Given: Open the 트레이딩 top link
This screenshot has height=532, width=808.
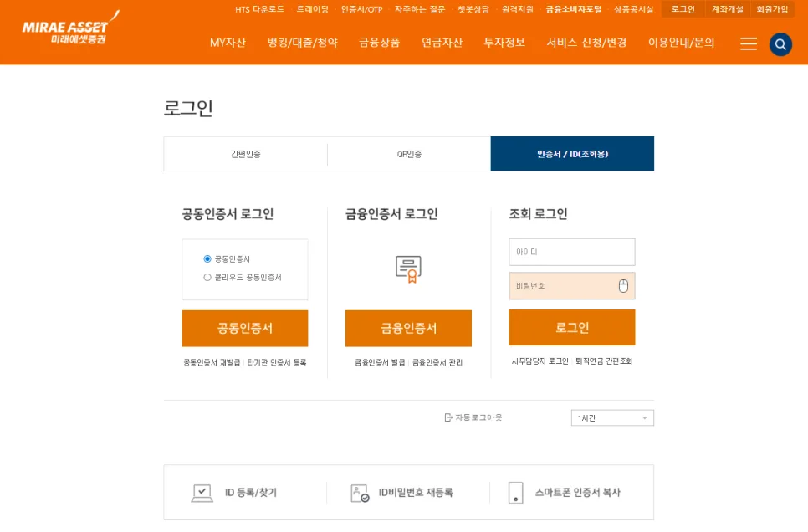Looking at the screenshot, I should pyautogui.click(x=312, y=9).
